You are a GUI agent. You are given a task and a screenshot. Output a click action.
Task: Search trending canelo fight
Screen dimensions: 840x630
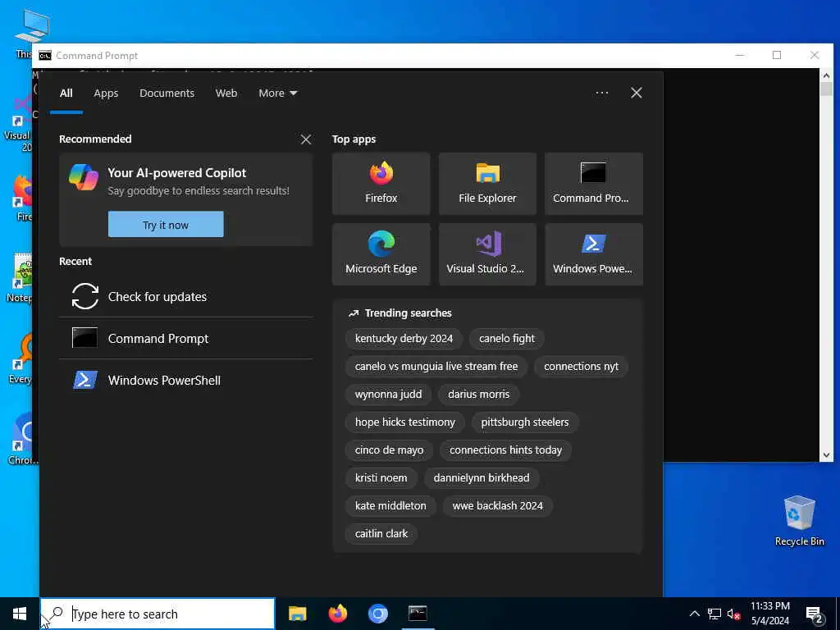[506, 339]
